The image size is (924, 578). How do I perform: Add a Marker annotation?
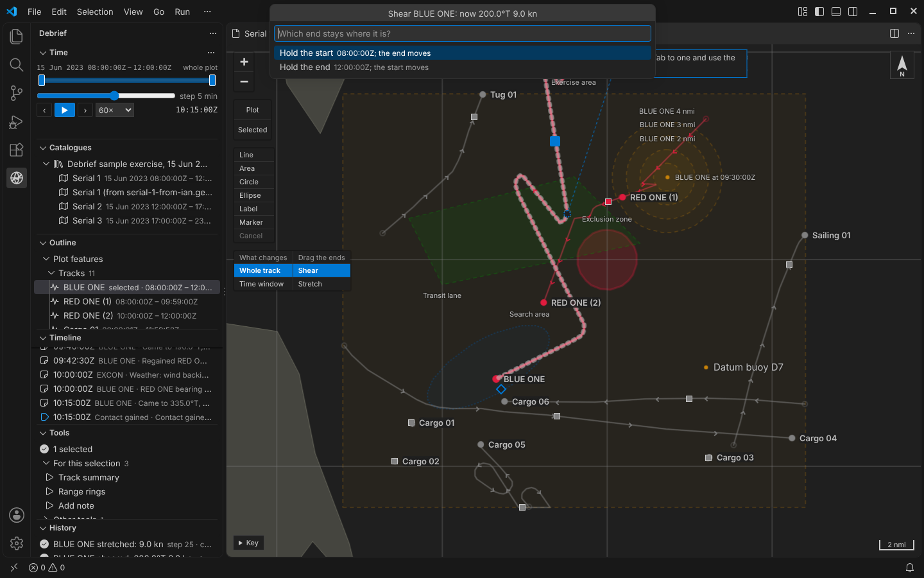coord(253,222)
